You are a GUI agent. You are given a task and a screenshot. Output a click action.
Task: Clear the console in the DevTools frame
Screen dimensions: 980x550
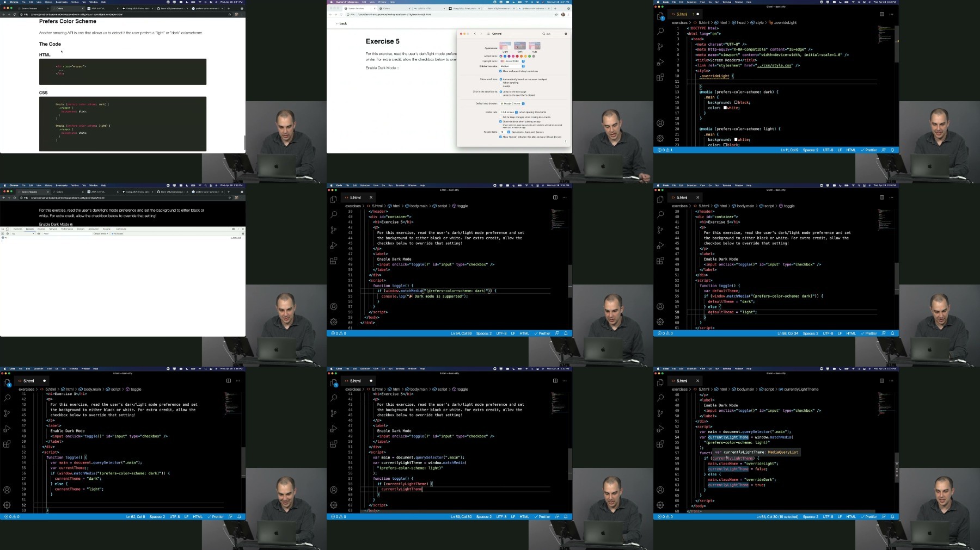point(8,233)
